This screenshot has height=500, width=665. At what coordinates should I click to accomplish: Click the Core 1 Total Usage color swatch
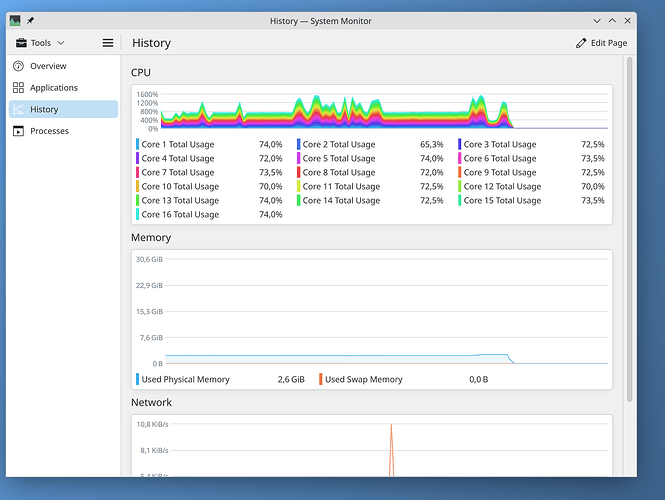click(x=137, y=144)
